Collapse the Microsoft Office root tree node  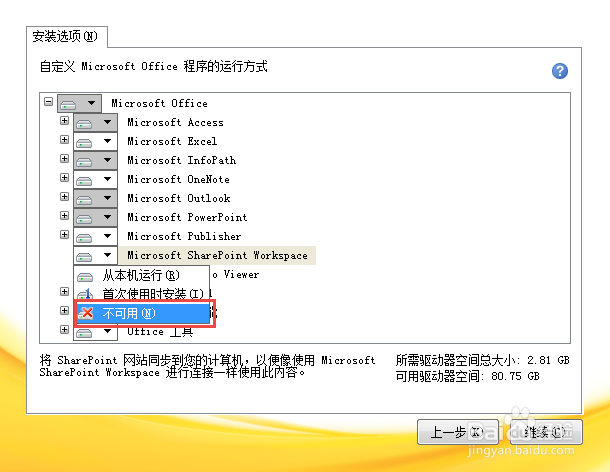(49, 102)
